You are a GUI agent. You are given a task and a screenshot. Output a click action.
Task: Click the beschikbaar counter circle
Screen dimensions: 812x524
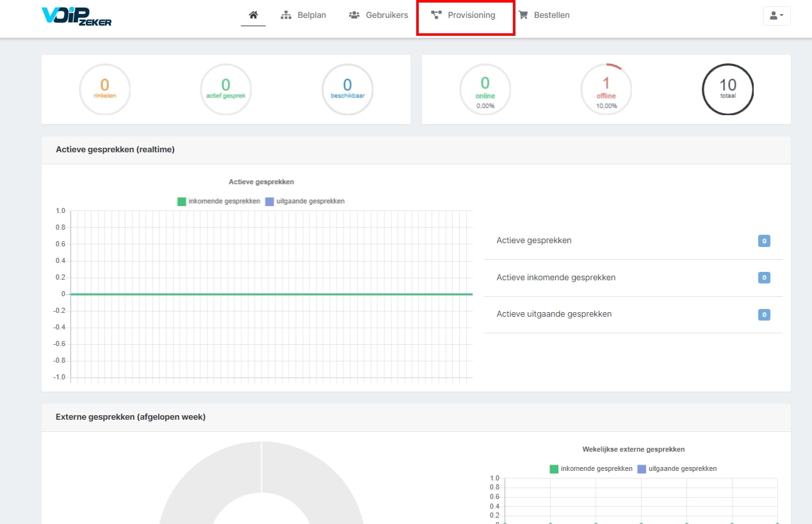(x=347, y=89)
